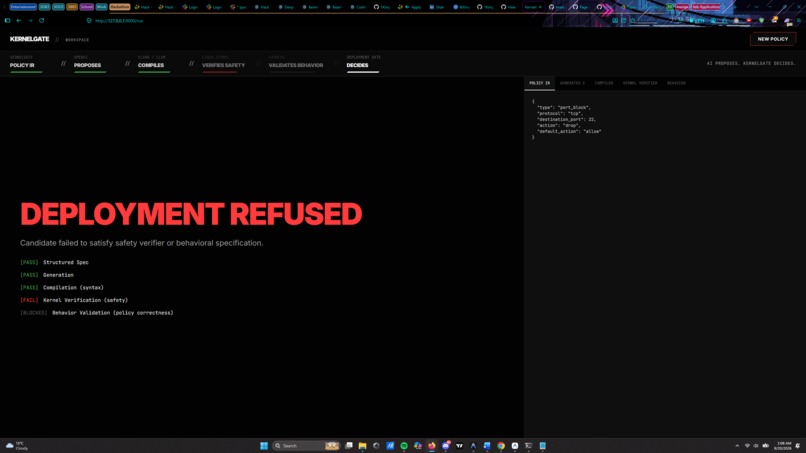Click the PASS Structured Spec status line

[x=54, y=262]
